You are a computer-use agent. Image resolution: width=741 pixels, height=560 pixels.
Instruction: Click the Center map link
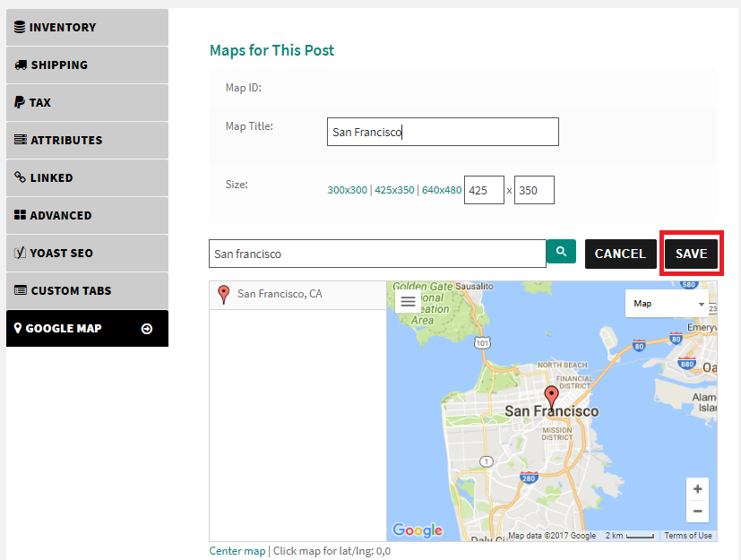237,551
